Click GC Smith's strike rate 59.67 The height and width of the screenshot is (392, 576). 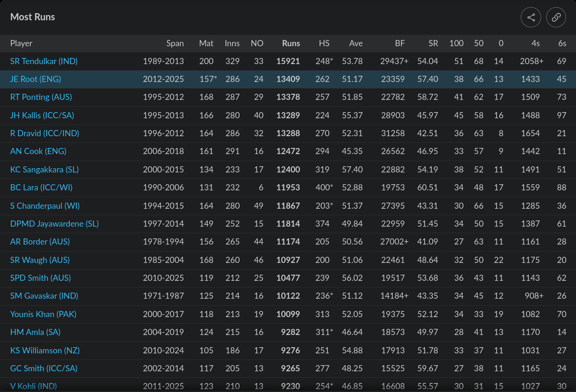428,368
